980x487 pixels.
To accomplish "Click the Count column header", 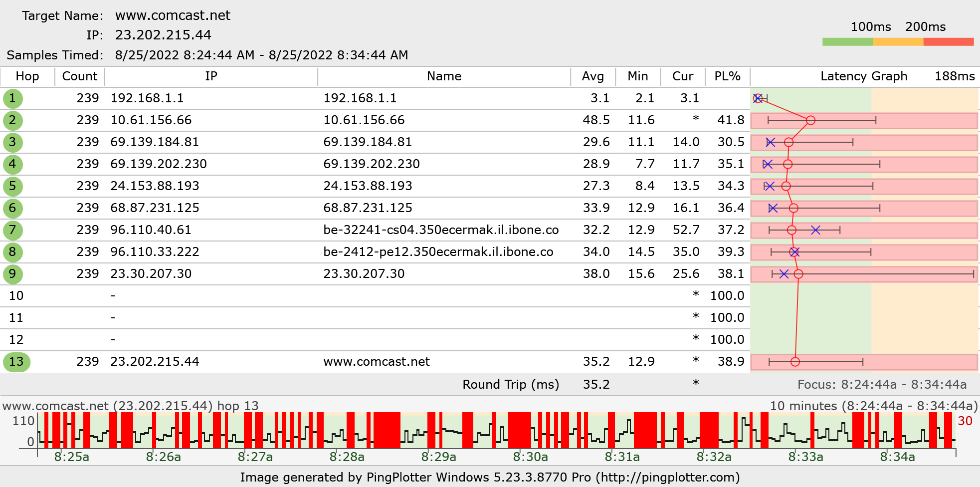I will 79,76.
